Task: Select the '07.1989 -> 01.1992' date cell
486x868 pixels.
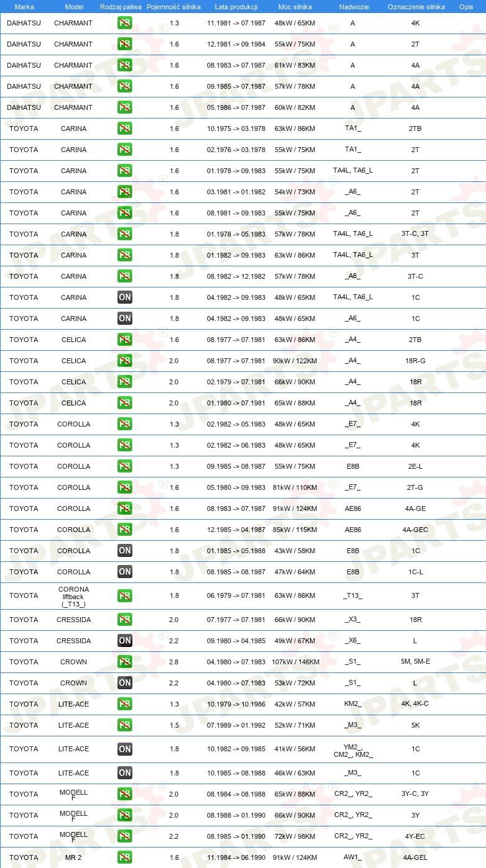Action: (x=236, y=725)
